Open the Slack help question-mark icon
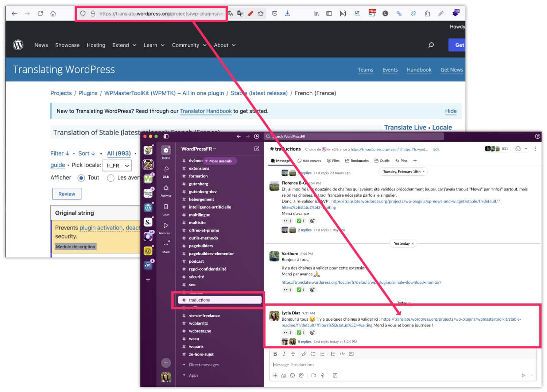Screen dimensions: 547x392 pyautogui.click(x=538, y=136)
